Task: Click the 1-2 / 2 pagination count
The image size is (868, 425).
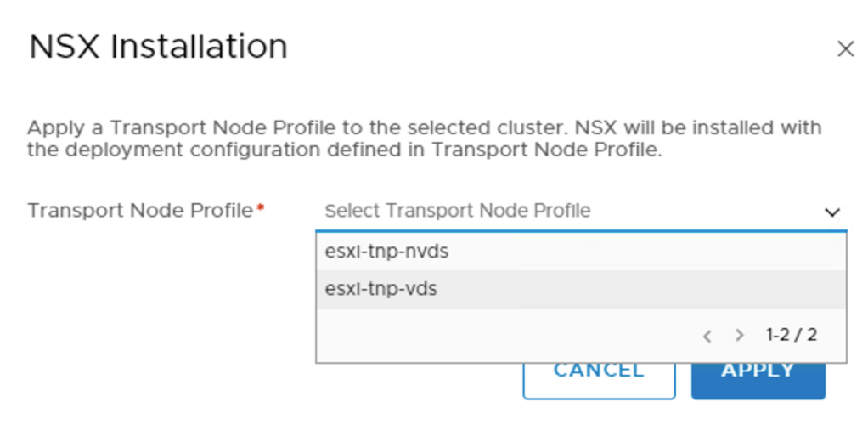Action: point(792,335)
